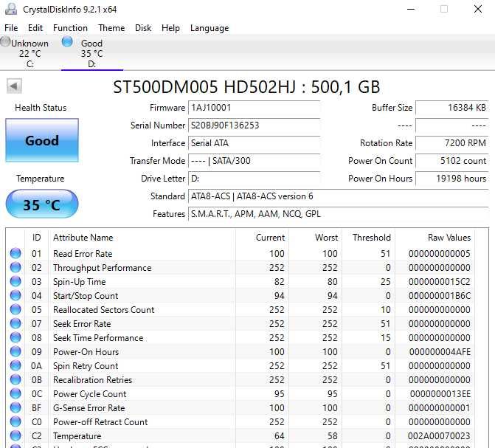Viewport: 495px width, 448px height.
Task: Open the Disk menu
Action: pos(143,28)
